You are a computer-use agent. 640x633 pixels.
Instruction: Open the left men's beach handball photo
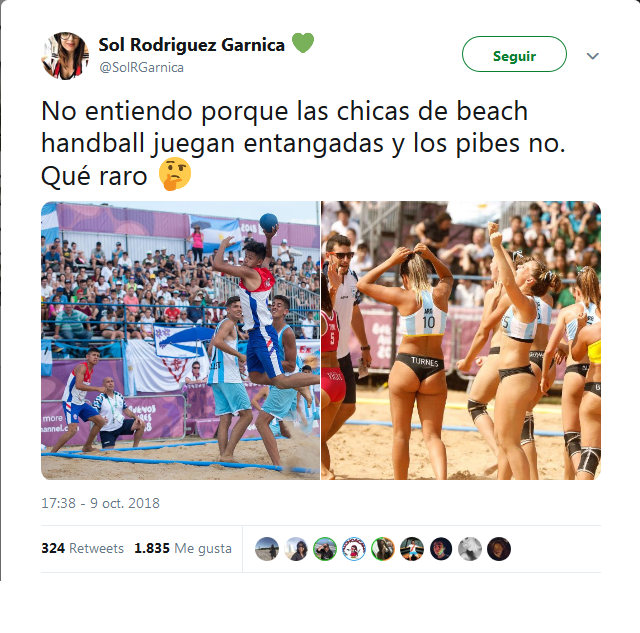pyautogui.click(x=180, y=340)
